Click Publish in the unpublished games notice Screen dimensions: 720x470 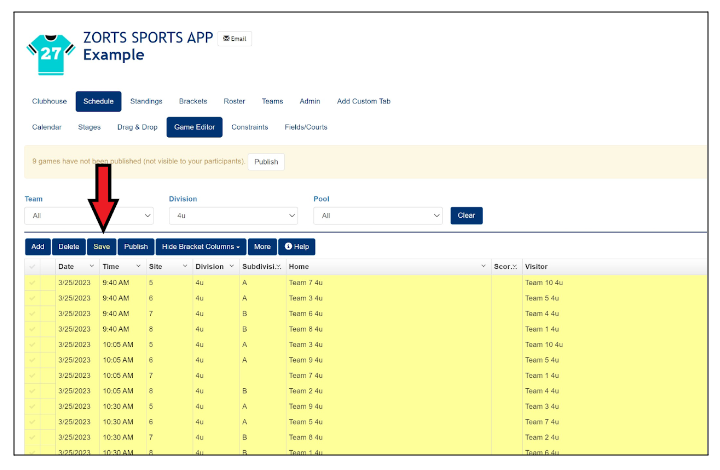(266, 161)
